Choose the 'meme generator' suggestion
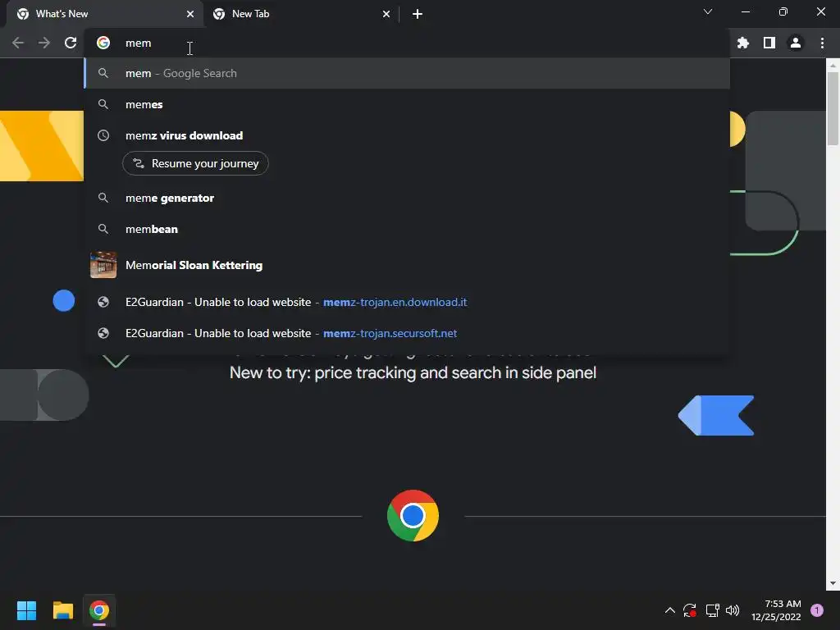This screenshot has width=840, height=630. (x=407, y=199)
